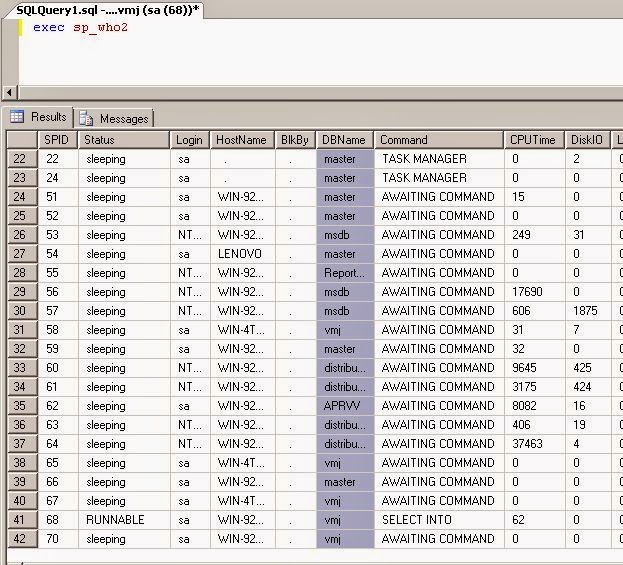Sort by the SPID column header
Screen dimensions: 623x565
pyautogui.click(x=58, y=140)
